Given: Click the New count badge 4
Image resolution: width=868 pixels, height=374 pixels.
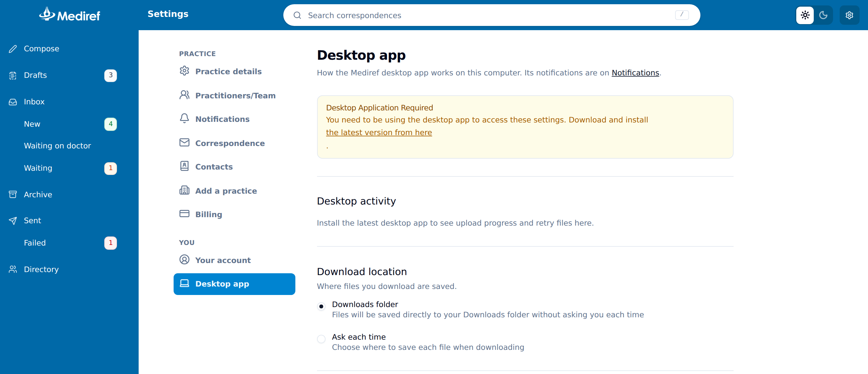Looking at the screenshot, I should pyautogui.click(x=111, y=124).
